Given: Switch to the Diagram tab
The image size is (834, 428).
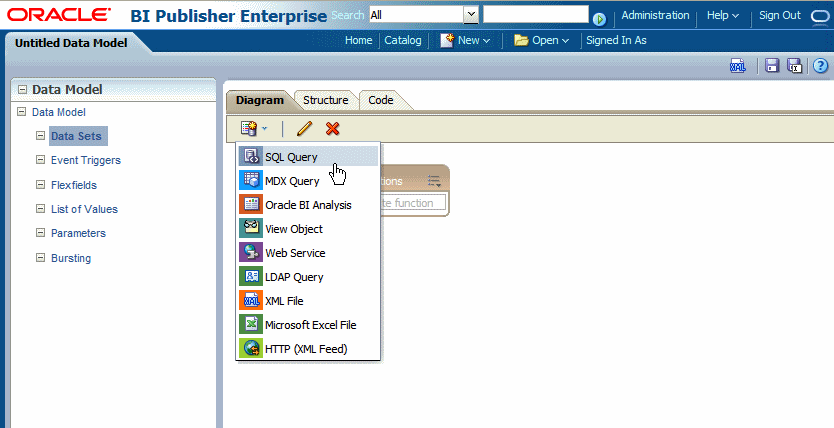Looking at the screenshot, I should click(x=260, y=100).
